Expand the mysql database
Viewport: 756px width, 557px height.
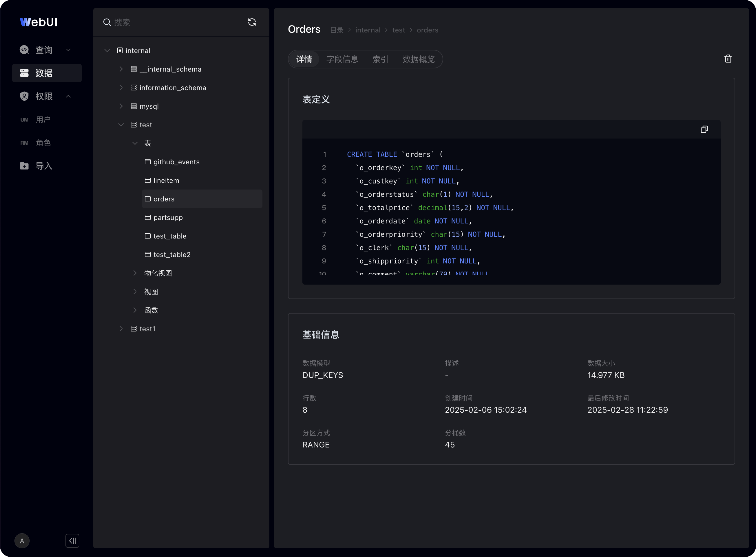coord(121,106)
